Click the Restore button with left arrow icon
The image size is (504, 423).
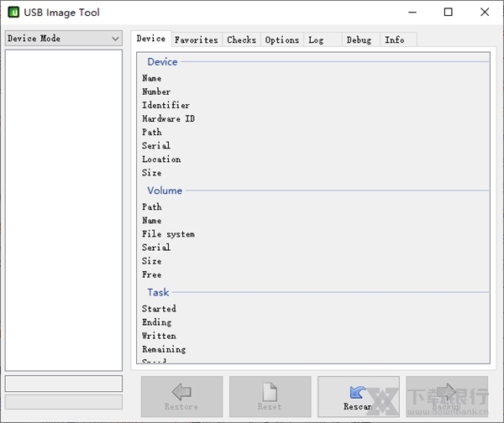click(181, 396)
